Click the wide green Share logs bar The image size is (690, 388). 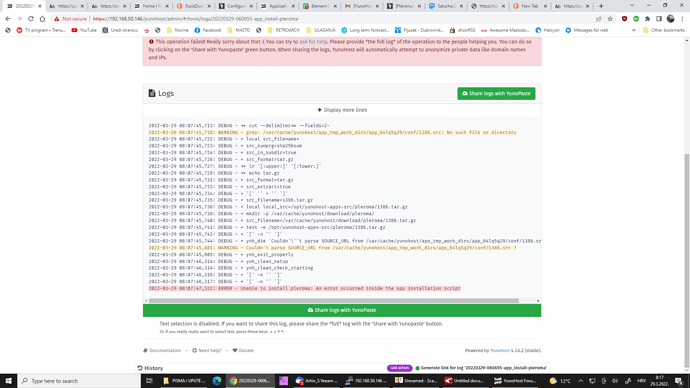coord(342,310)
